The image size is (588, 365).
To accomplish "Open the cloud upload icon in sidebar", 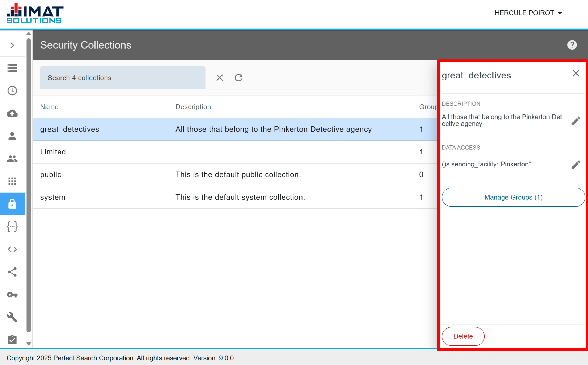I will [x=12, y=113].
